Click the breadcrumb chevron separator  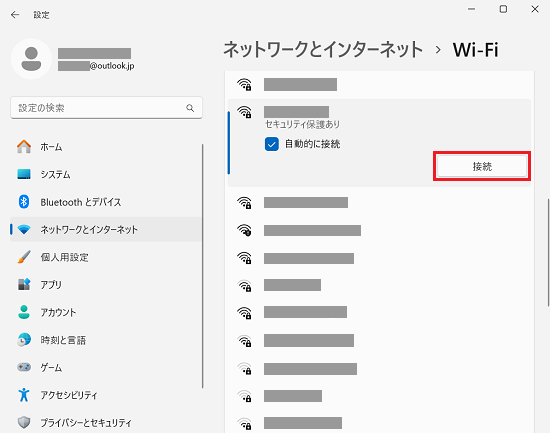(438, 50)
